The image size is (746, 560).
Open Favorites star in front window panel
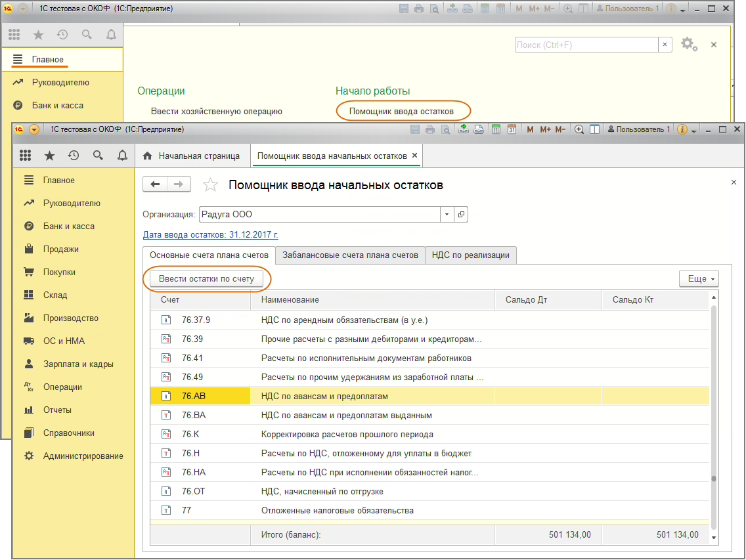(49, 155)
